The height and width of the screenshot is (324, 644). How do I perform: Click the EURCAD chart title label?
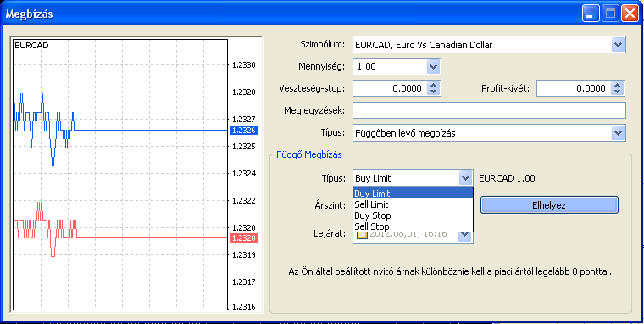[31, 46]
